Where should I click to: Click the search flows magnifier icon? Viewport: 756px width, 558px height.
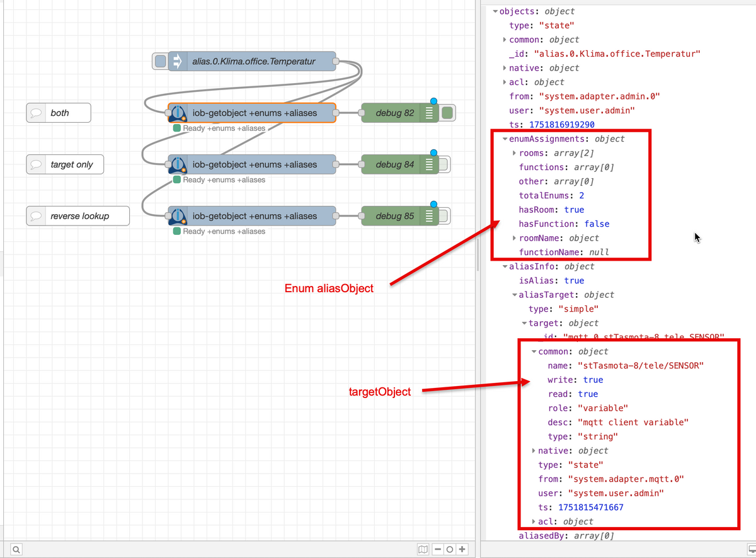(16, 549)
